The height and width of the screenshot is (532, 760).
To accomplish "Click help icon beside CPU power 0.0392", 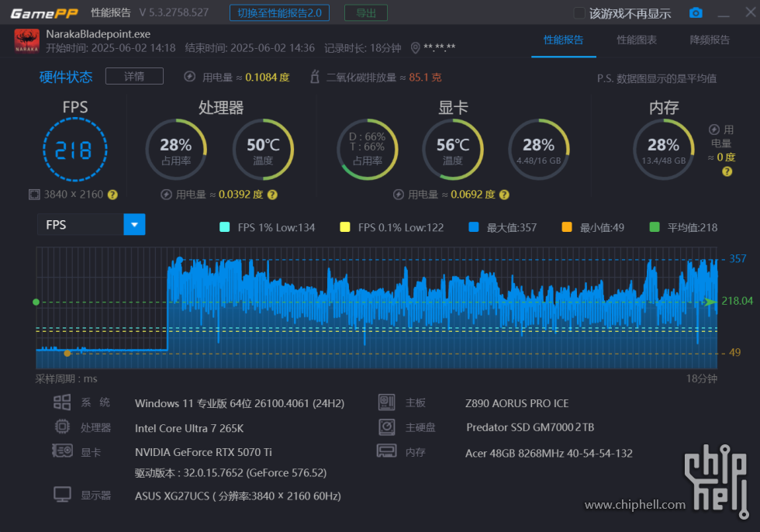I will 272,195.
